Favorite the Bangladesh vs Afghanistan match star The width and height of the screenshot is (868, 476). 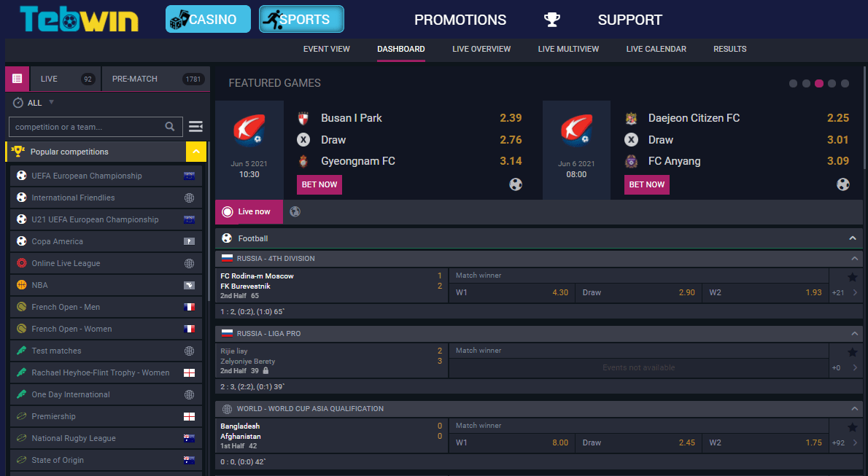point(853,427)
